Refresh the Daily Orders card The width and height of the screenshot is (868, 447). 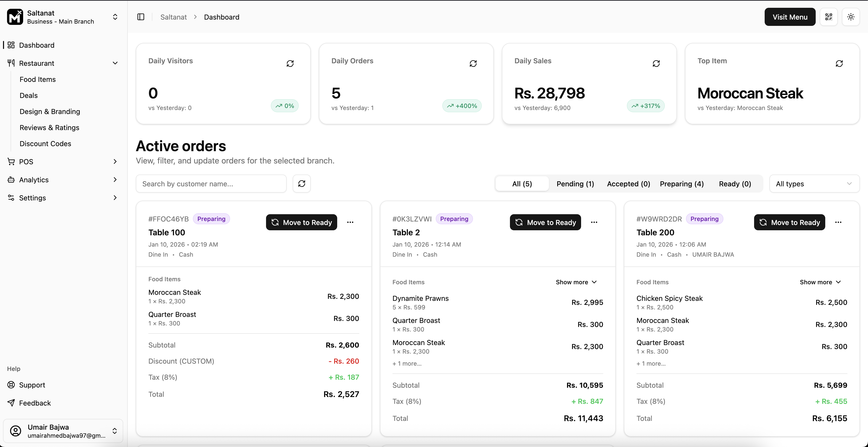(473, 64)
